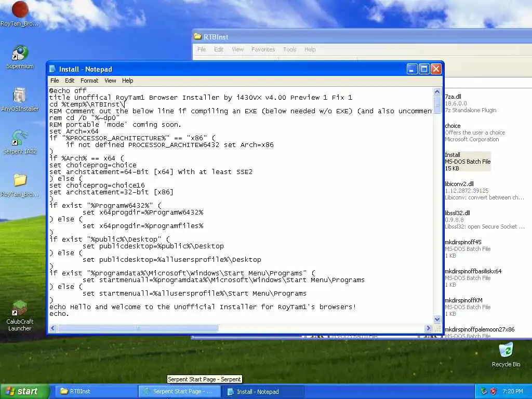532x399 pixels.
Task: Select mkdirspinoff45 batch file
Action: (468, 249)
